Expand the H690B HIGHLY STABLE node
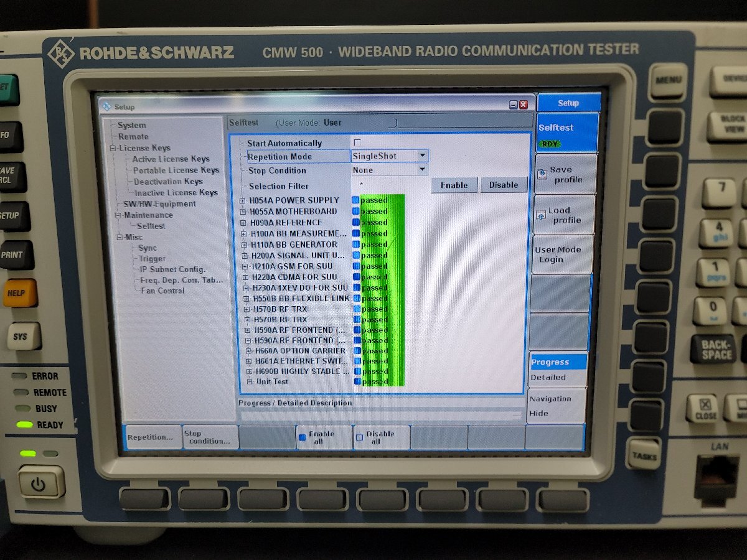The width and height of the screenshot is (747, 560). click(249, 371)
